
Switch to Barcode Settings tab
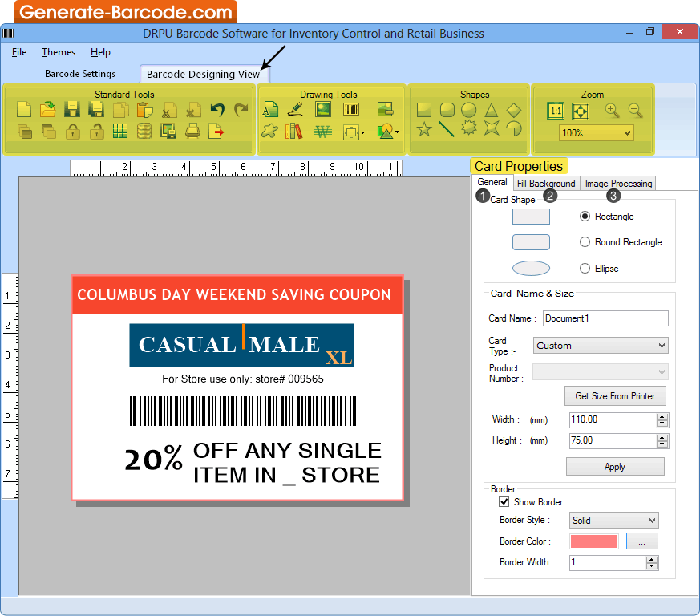(x=80, y=74)
